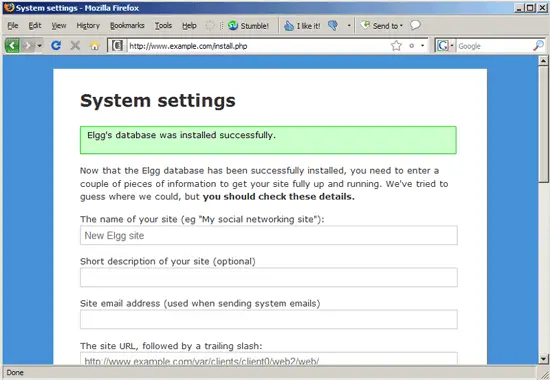The height and width of the screenshot is (380, 550).
Task: Click the vertical scrollbar thumb
Action: pyautogui.click(x=543, y=124)
